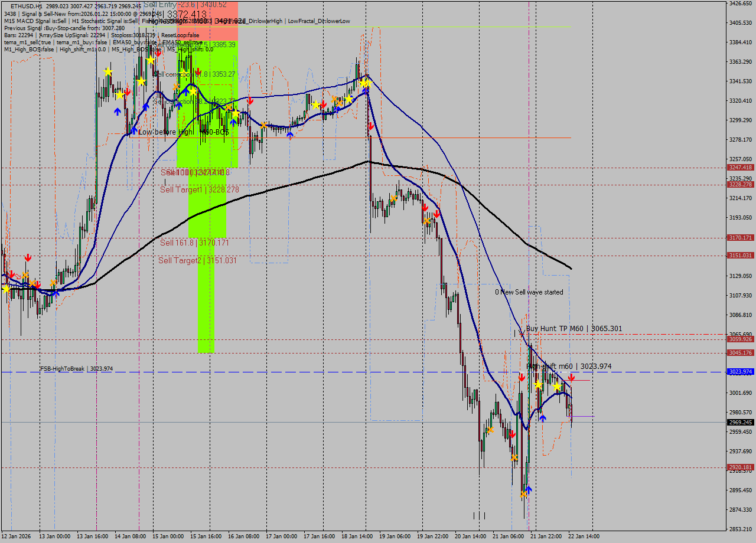The height and width of the screenshot is (543, 756).
Task: Click the blue 3023.974 price axis tag
Action: [x=740, y=372]
